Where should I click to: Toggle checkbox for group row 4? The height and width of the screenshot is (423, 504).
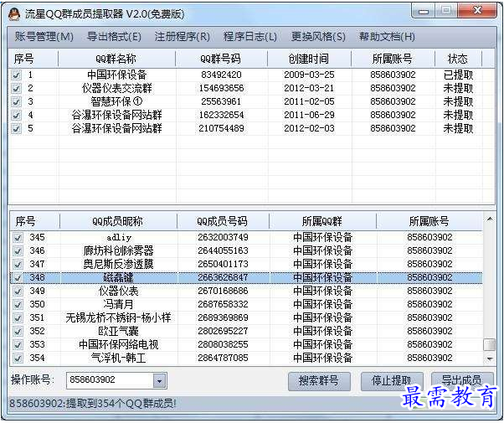point(16,115)
